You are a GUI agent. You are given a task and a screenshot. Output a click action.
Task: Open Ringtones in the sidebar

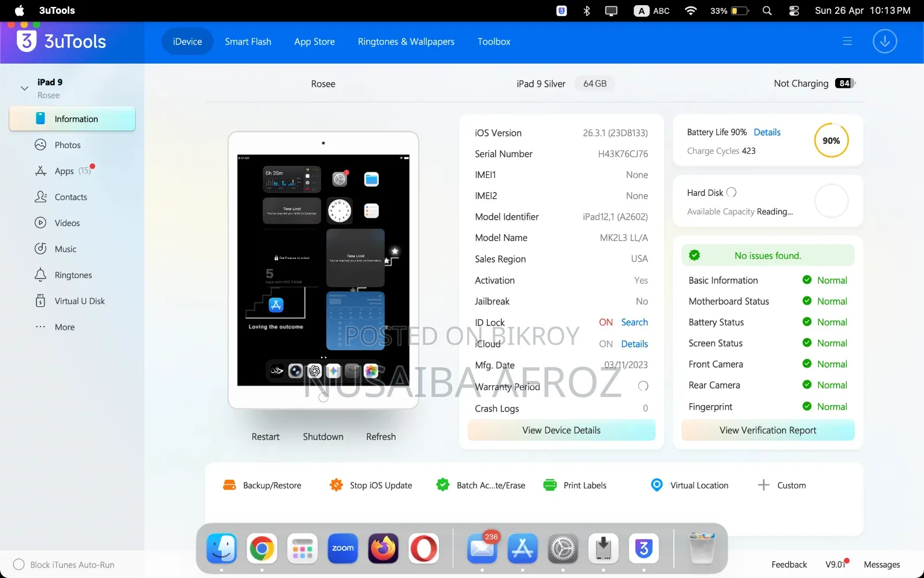point(73,275)
